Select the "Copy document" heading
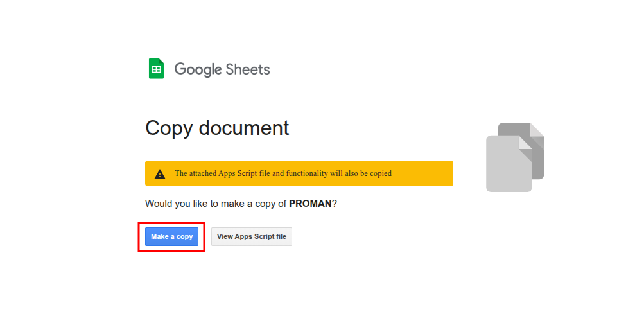The image size is (644, 325). [x=217, y=128]
